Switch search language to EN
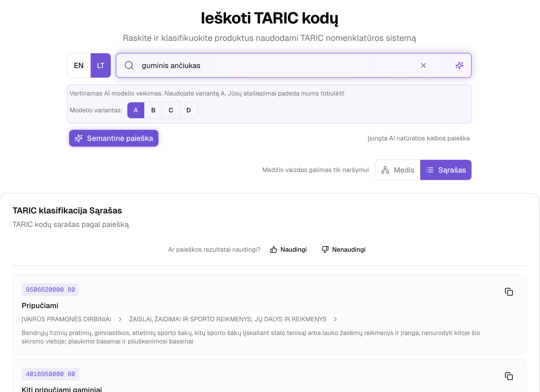Image resolution: width=540 pixels, height=392 pixels. point(78,65)
